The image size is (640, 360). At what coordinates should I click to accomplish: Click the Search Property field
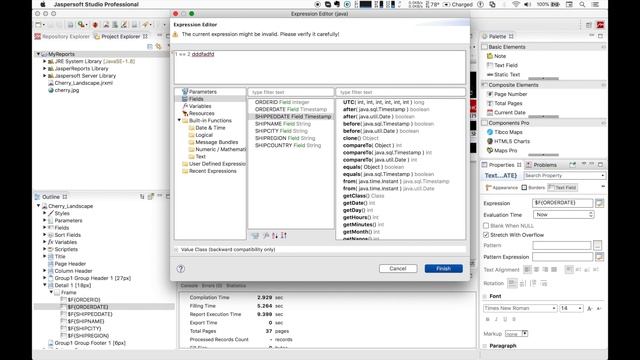click(564, 176)
